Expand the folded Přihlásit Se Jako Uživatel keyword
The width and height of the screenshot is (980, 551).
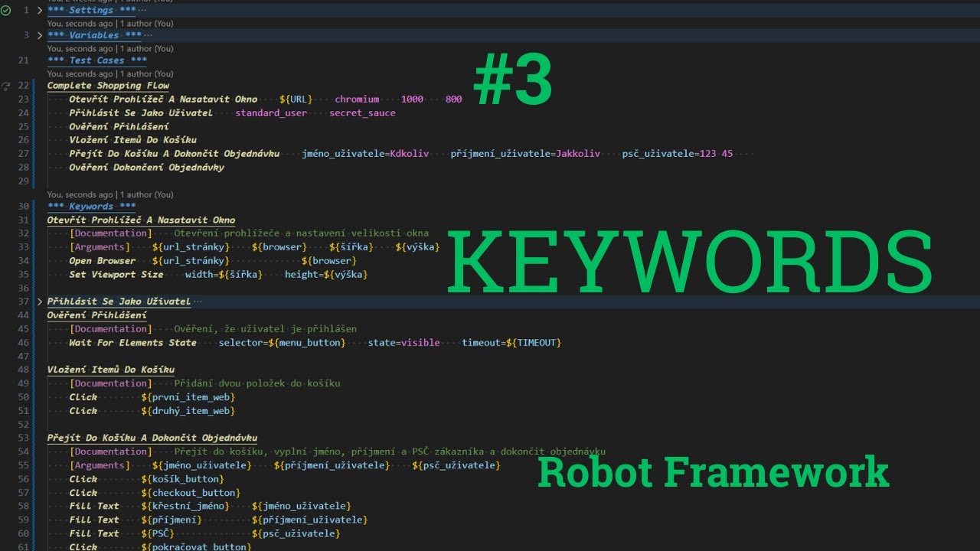click(x=40, y=302)
